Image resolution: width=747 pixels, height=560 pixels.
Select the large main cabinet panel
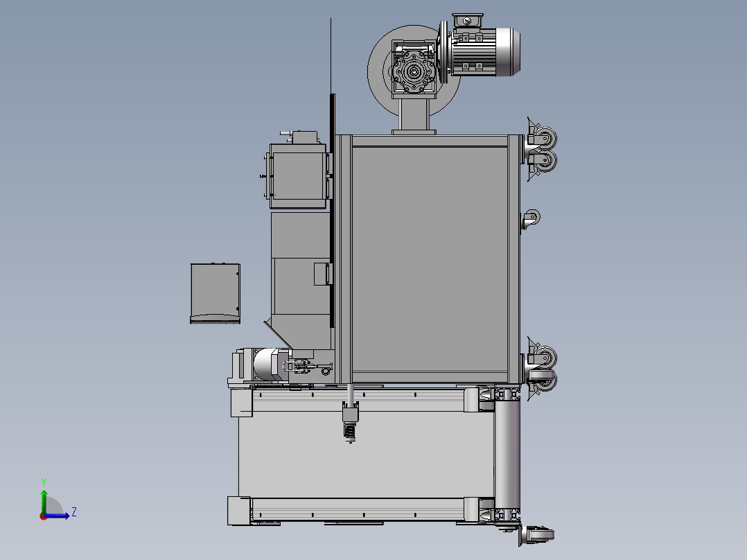coord(430,259)
